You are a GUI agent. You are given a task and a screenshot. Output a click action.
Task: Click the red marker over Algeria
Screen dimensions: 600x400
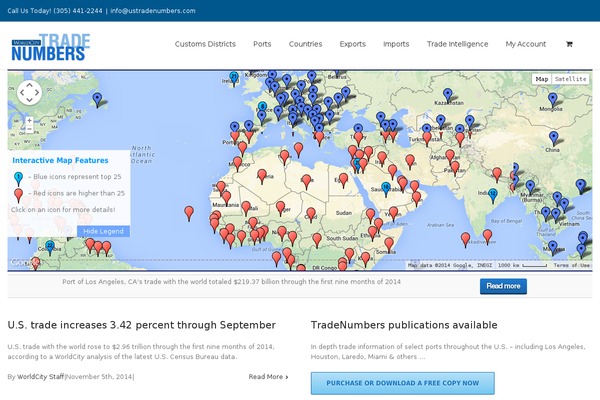pos(262,176)
